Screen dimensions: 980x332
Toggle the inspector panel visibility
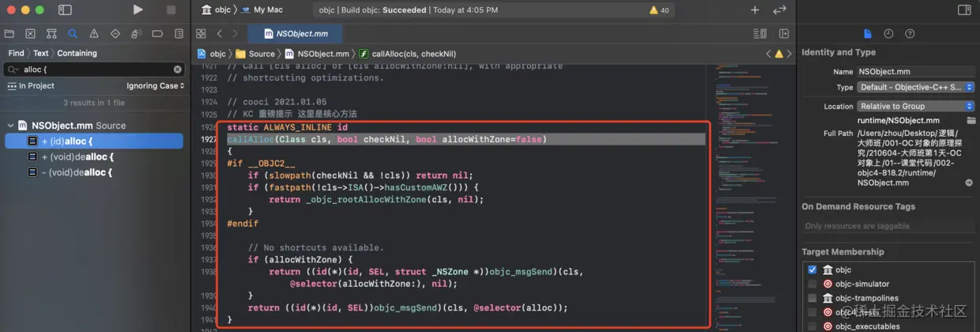[964, 10]
